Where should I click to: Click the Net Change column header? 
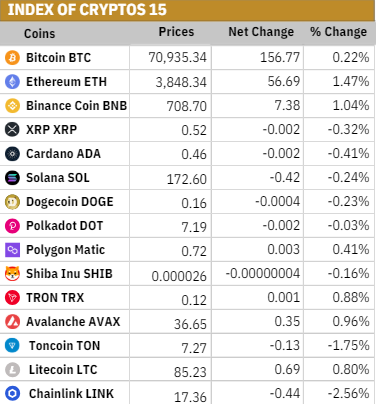(261, 32)
